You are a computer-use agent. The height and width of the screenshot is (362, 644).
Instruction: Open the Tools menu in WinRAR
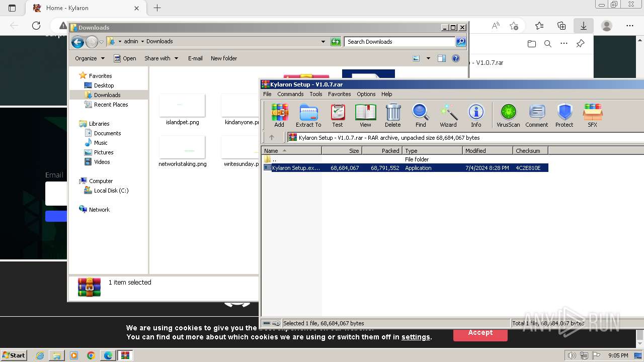tap(316, 94)
